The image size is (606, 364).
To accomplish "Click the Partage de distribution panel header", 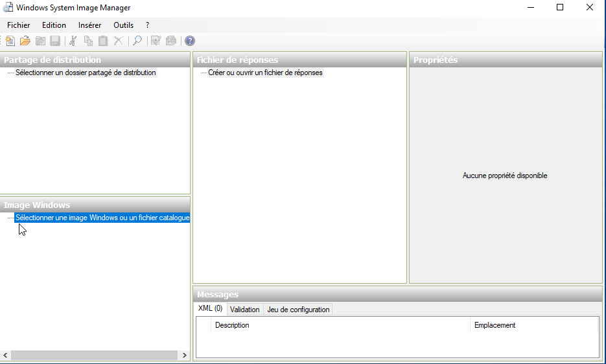I will pyautogui.click(x=95, y=60).
